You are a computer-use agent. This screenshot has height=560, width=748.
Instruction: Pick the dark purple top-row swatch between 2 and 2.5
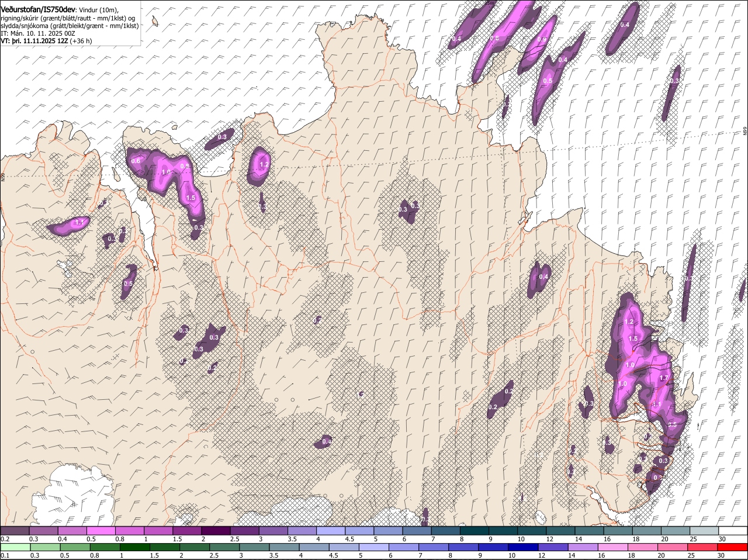pyautogui.click(x=216, y=531)
